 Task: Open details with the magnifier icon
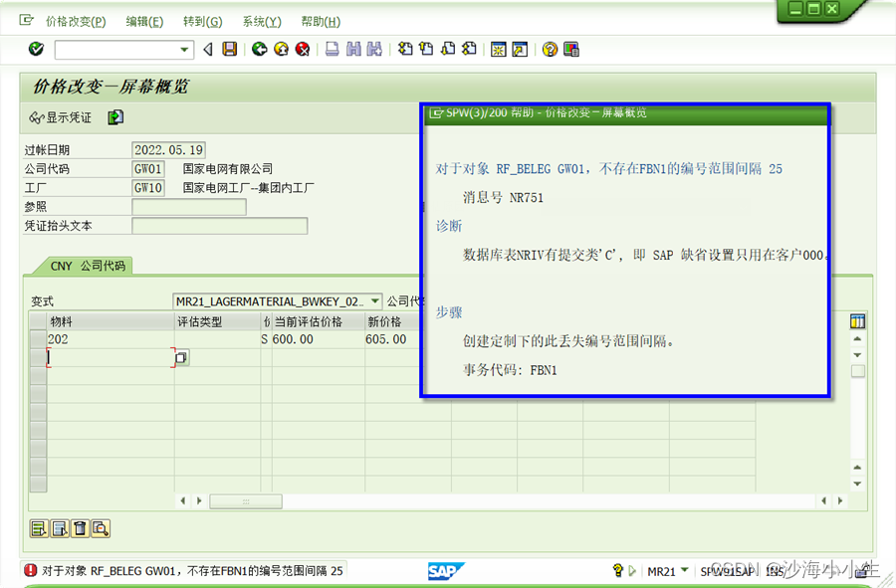point(100,527)
